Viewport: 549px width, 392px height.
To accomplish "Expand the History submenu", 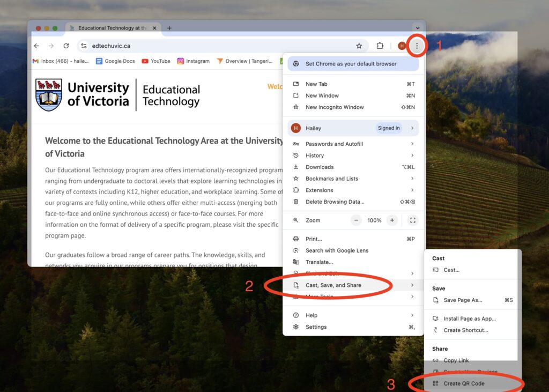I will click(353, 156).
